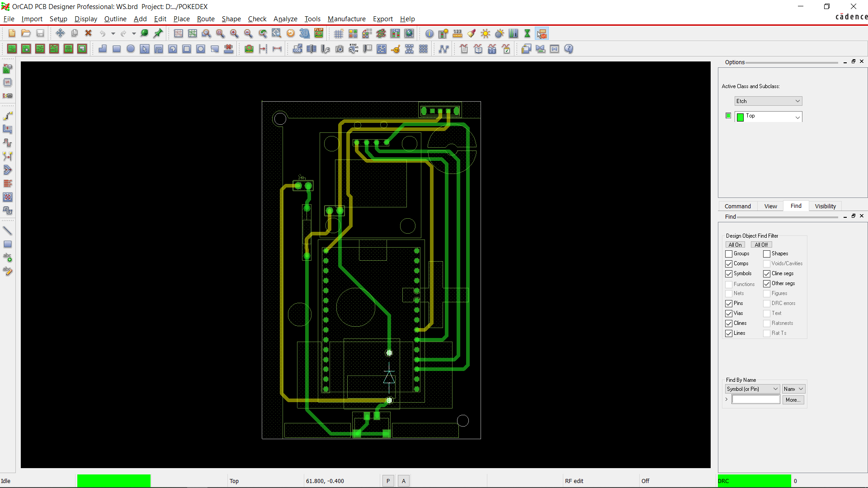The image size is (868, 488).
Task: Click the More... button
Action: (x=793, y=400)
